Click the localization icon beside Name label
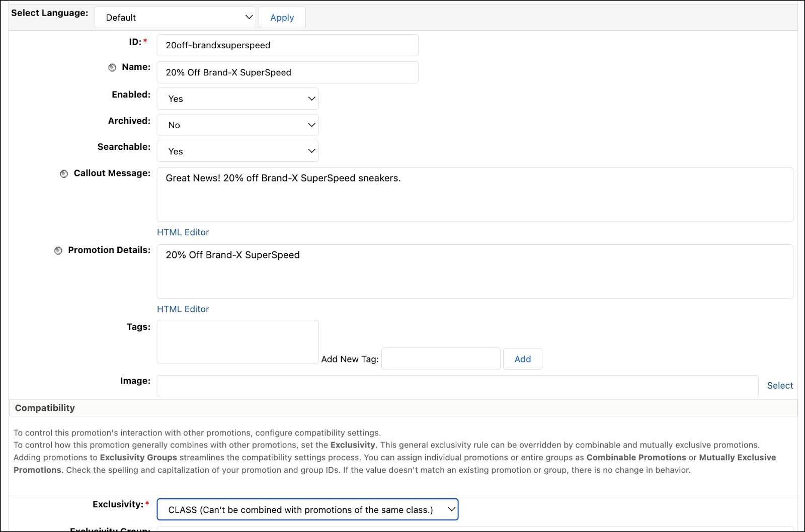 tap(112, 67)
